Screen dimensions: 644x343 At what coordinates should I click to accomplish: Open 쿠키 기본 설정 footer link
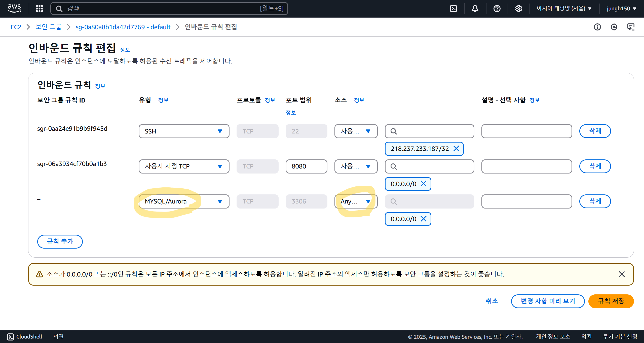[620, 337]
